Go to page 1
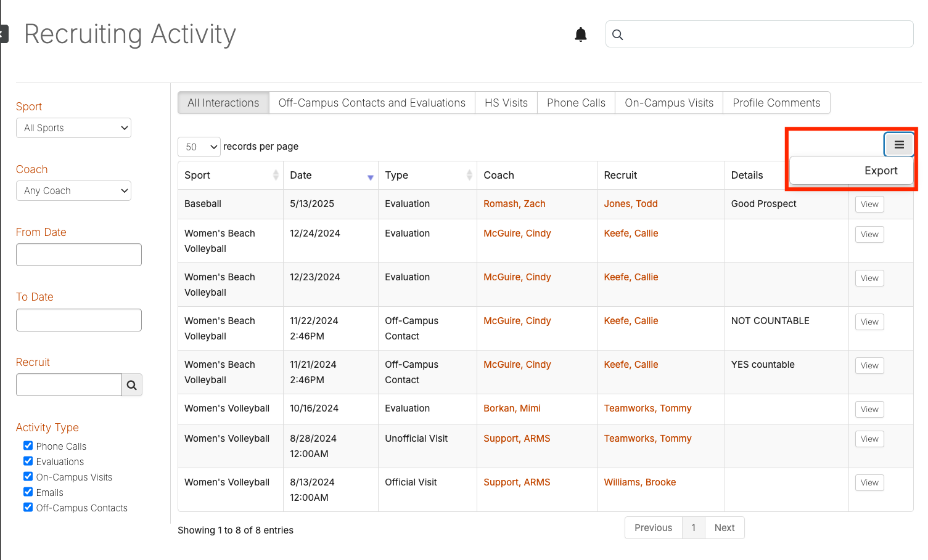This screenshot has height=560, width=928. pos(693,528)
